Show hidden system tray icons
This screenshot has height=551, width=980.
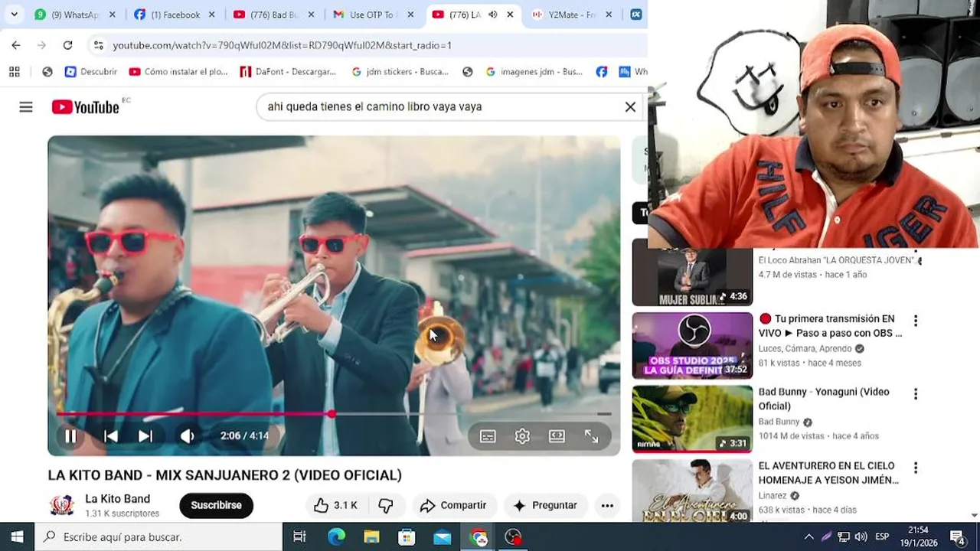[808, 537]
